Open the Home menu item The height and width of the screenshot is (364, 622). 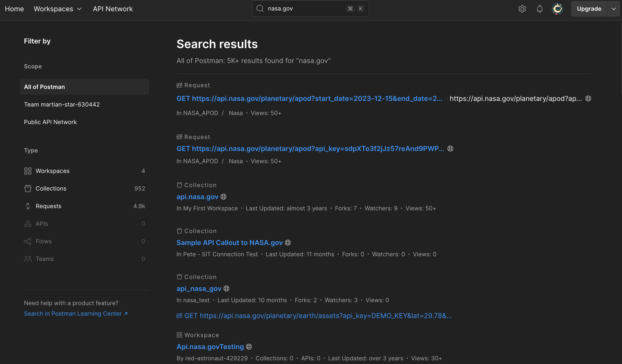pyautogui.click(x=14, y=9)
